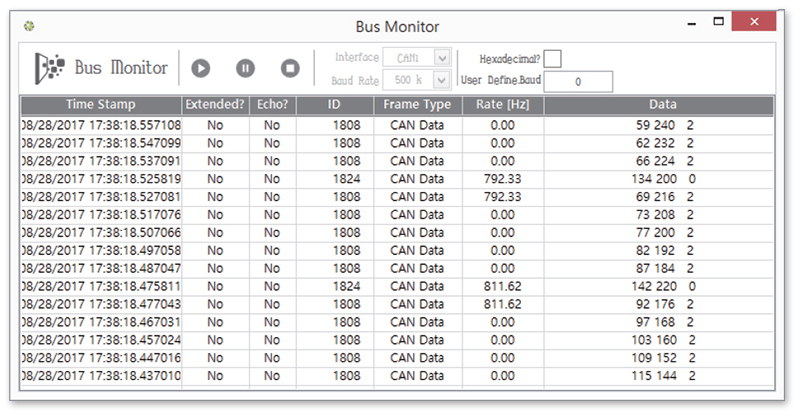Screen dimensions: 800x417
Task: Select the row with timestamp 17:38:18.437010
Action: pyautogui.click(x=397, y=376)
